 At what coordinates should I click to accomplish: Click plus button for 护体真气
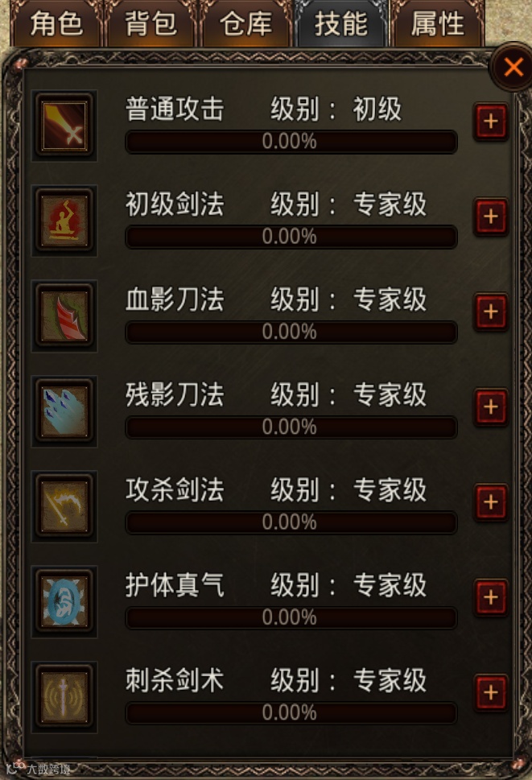point(491,597)
